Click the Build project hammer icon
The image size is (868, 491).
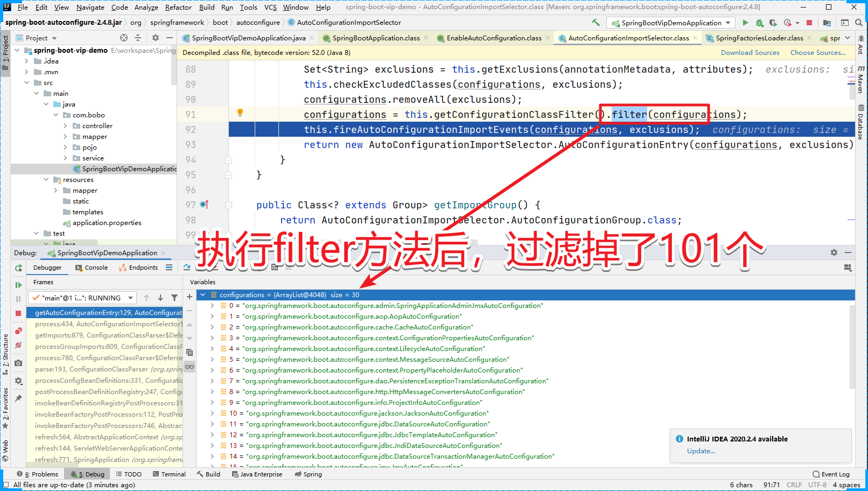(x=596, y=23)
